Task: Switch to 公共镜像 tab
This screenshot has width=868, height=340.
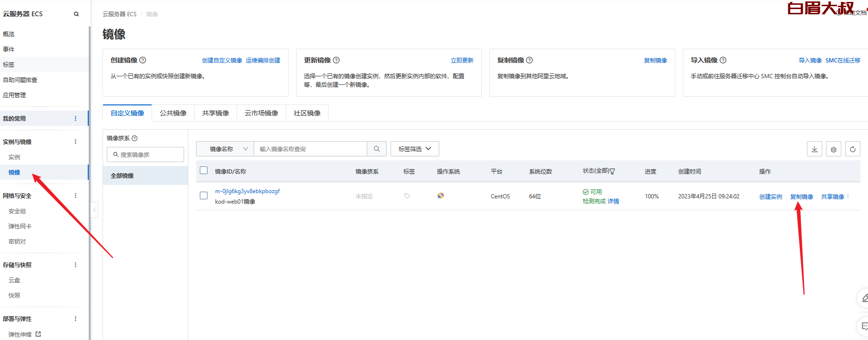Action: [173, 113]
